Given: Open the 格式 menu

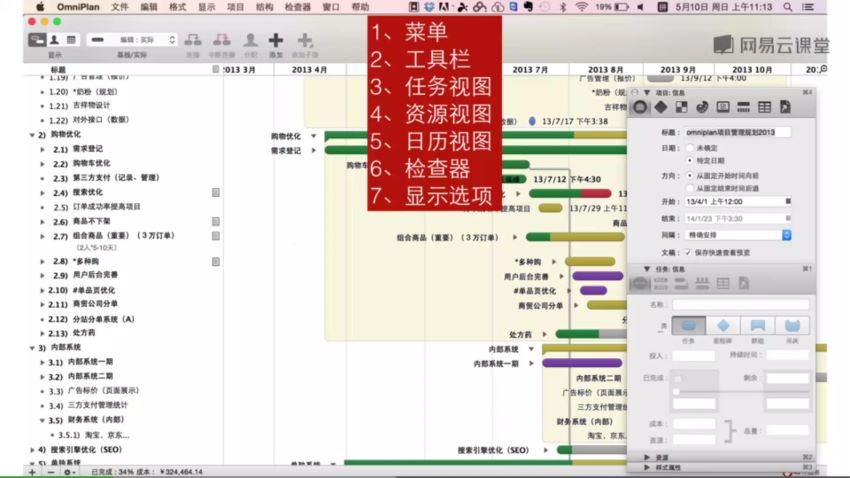Looking at the screenshot, I should pyautogui.click(x=177, y=7).
